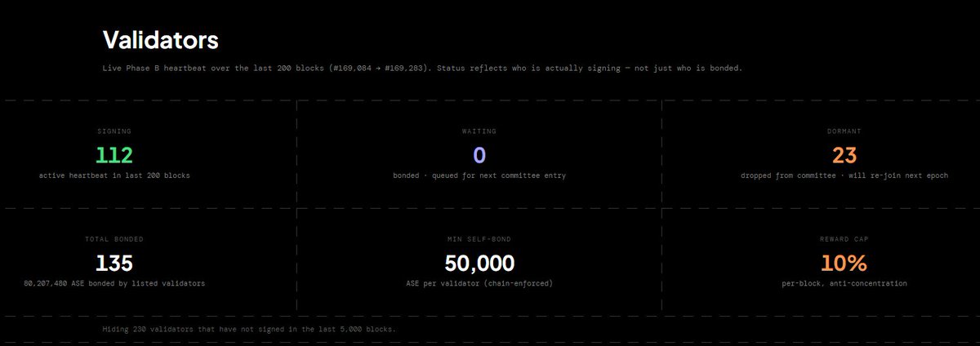The image size is (980, 346).
Task: Click the MIN SELF-BOND stat label
Action: 479,239
